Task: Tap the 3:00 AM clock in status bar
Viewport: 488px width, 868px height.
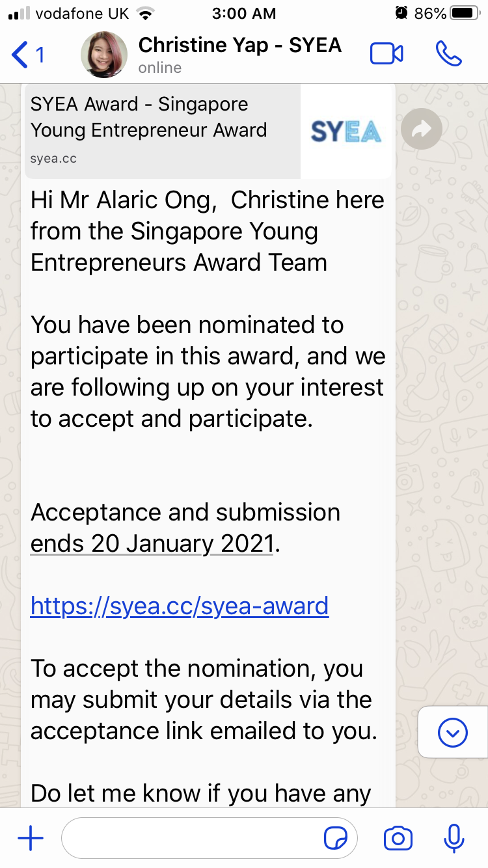Action: click(x=244, y=13)
